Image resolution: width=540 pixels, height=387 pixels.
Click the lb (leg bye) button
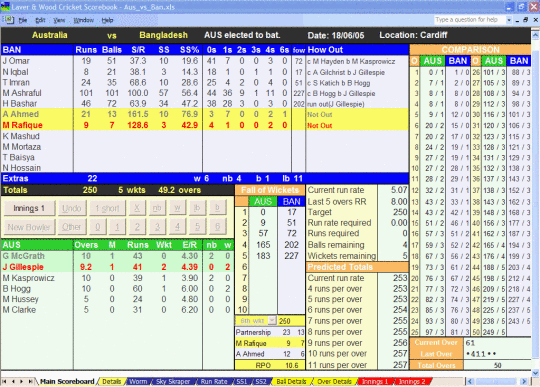pos(197,208)
